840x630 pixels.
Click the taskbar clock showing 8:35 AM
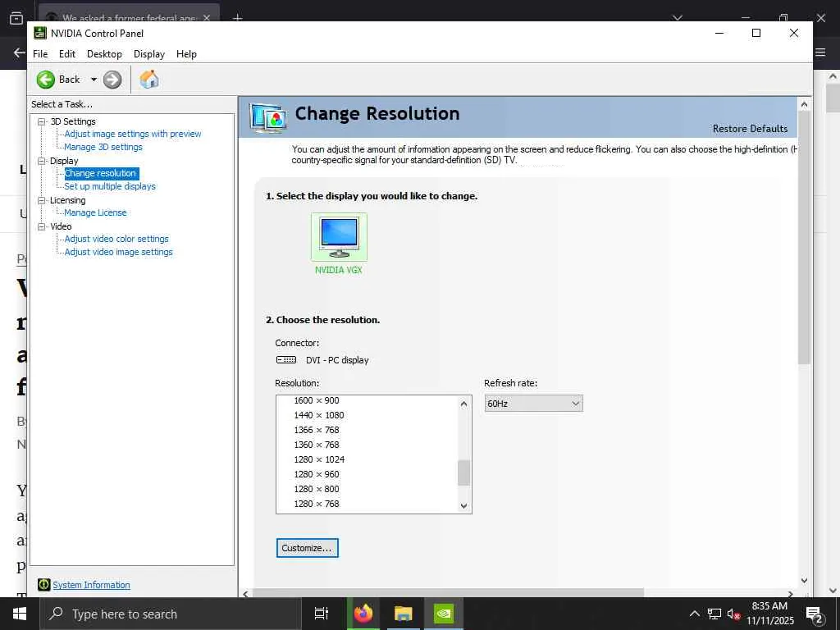769,614
